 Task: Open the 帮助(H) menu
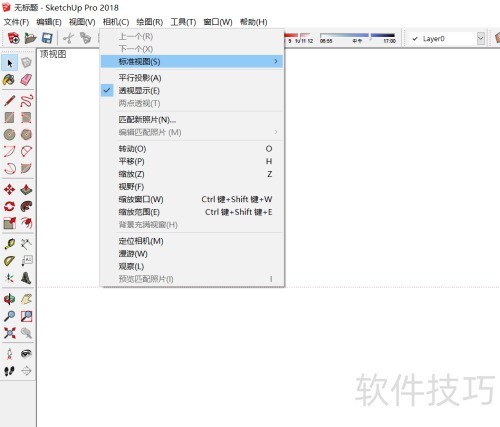coord(253,22)
